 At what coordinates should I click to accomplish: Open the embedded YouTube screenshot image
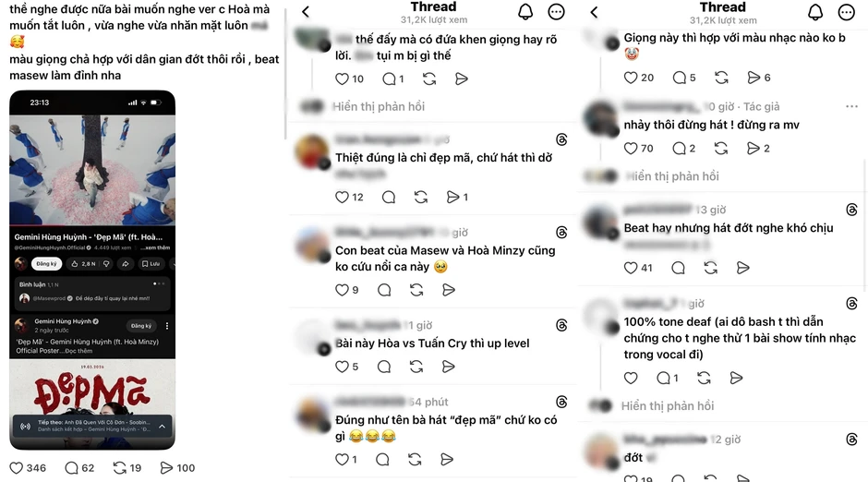click(x=92, y=270)
